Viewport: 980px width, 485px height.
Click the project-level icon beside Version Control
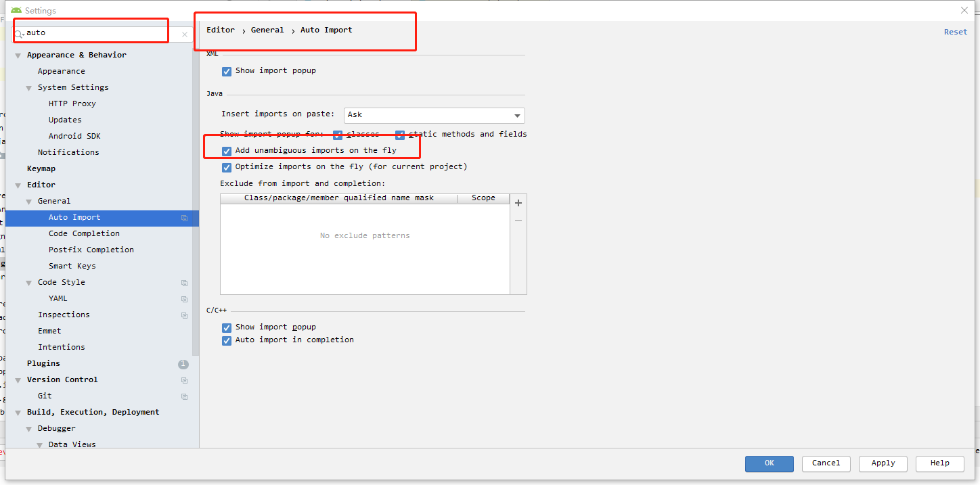[184, 380]
